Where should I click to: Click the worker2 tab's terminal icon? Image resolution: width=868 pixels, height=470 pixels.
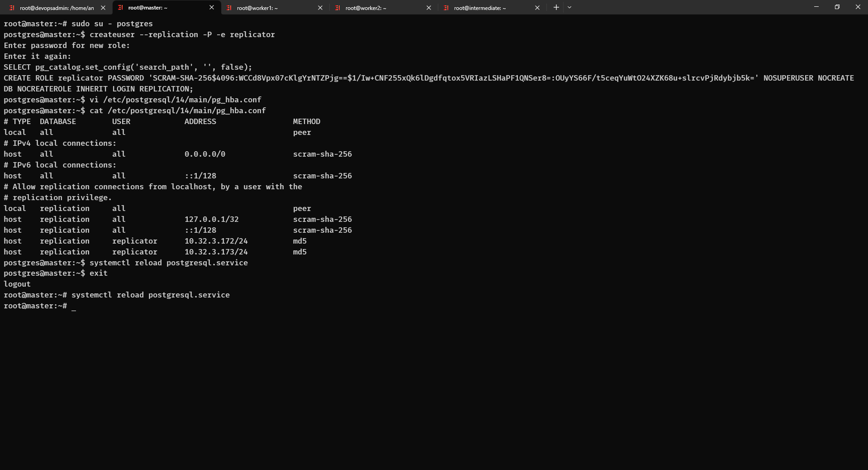coord(338,8)
